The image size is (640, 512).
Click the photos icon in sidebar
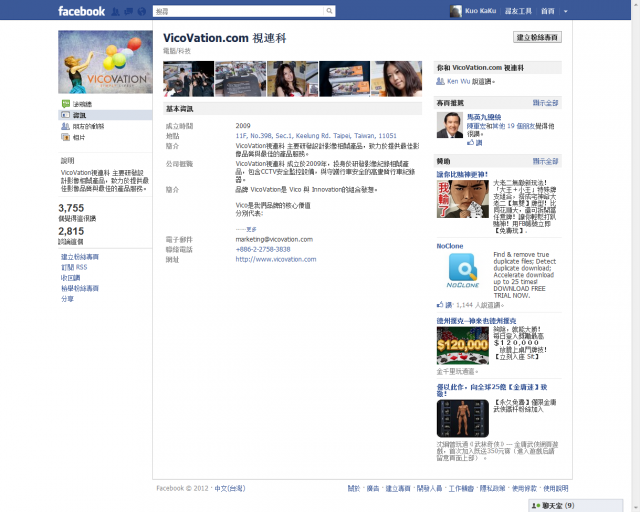[65, 137]
